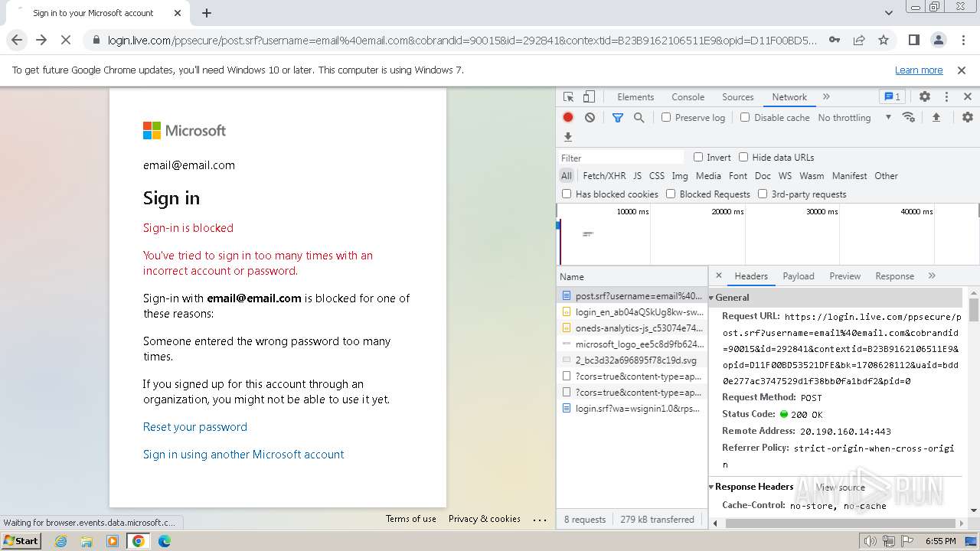This screenshot has height=551, width=980.
Task: Show more request detail tabs chevron
Action: (932, 275)
